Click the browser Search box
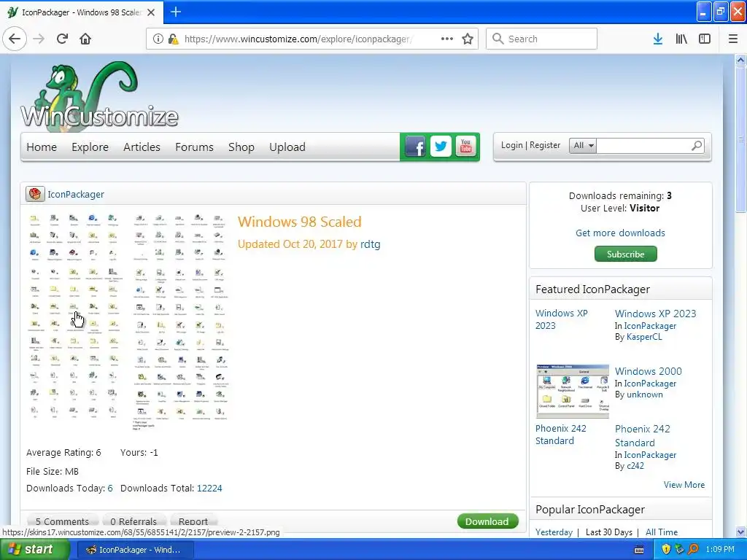Image resolution: width=747 pixels, height=560 pixels. [541, 39]
